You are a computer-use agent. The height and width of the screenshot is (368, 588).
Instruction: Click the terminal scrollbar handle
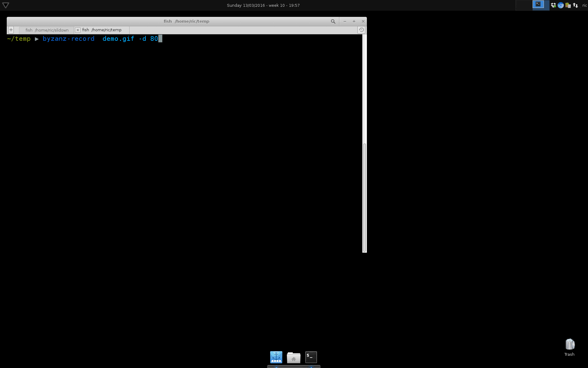click(364, 198)
